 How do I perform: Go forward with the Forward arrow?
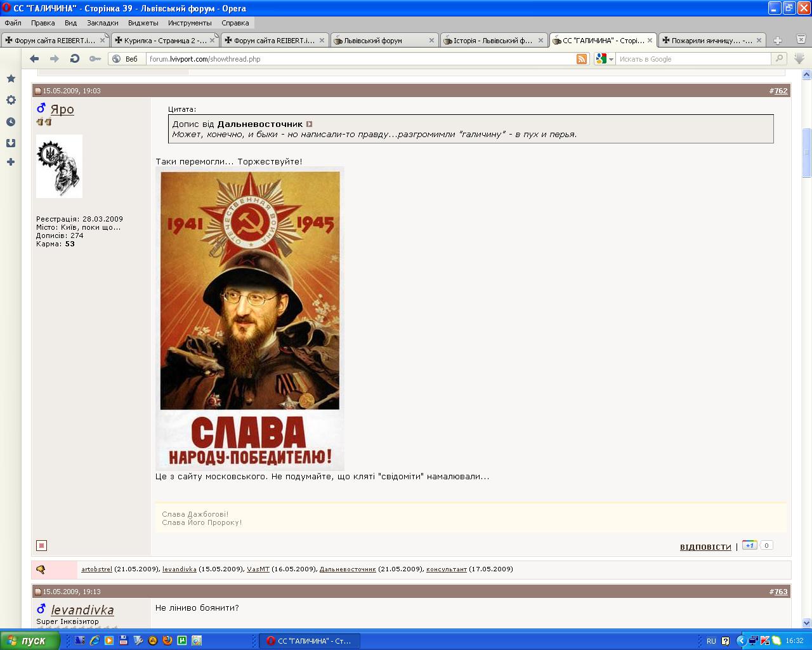pyautogui.click(x=55, y=58)
